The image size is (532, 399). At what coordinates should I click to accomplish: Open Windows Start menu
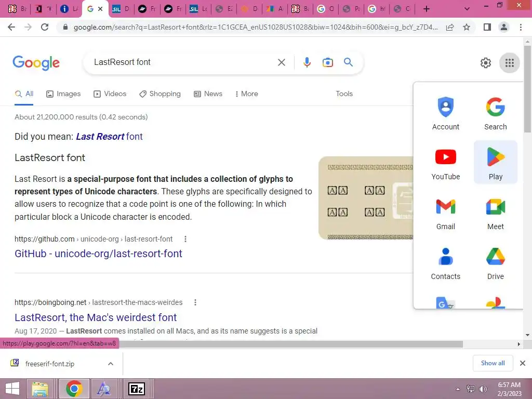[12, 389]
